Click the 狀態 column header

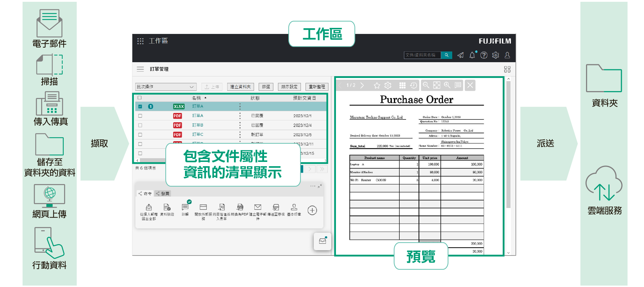[255, 98]
